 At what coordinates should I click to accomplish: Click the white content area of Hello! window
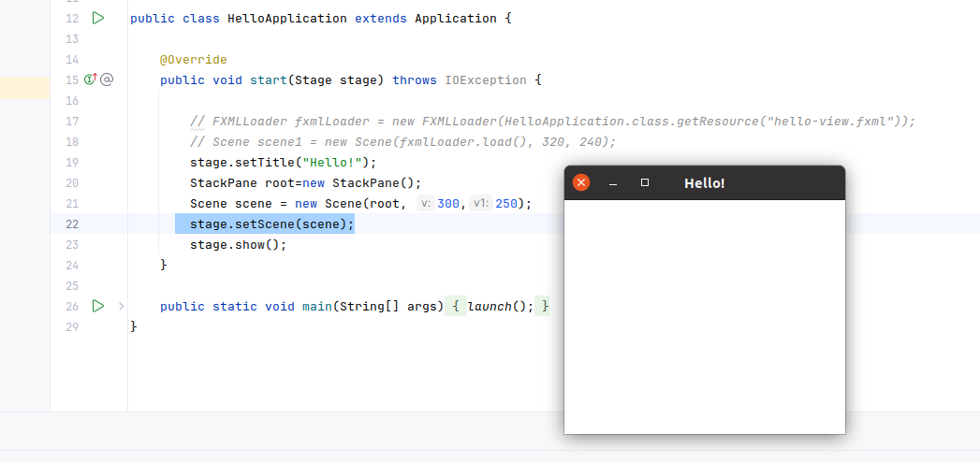point(705,316)
